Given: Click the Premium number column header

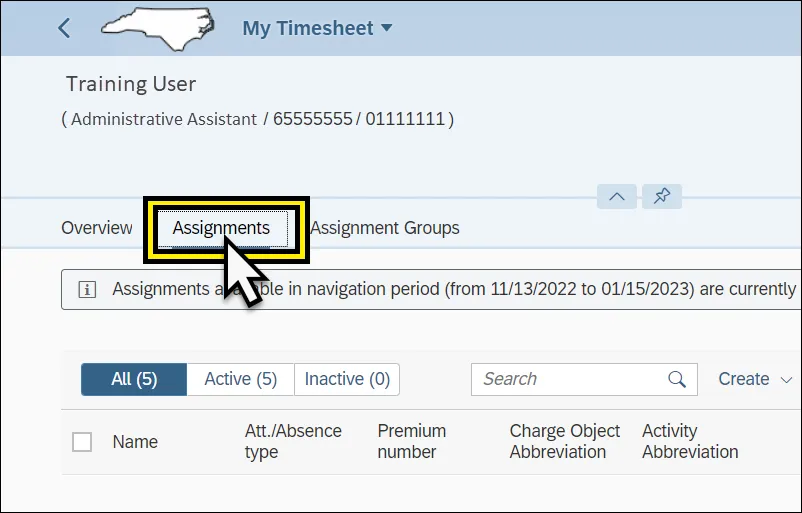Looking at the screenshot, I should [x=412, y=441].
